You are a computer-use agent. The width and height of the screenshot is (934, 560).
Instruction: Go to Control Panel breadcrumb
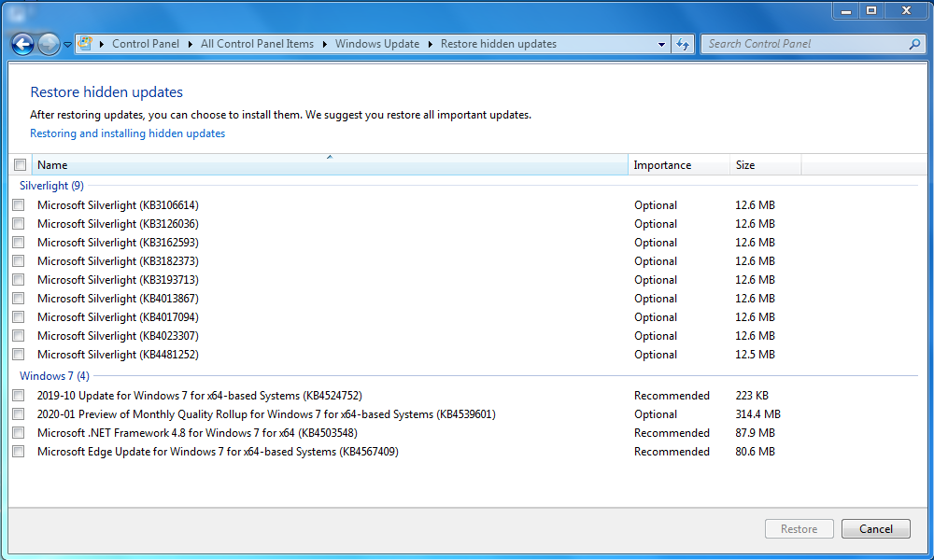146,44
